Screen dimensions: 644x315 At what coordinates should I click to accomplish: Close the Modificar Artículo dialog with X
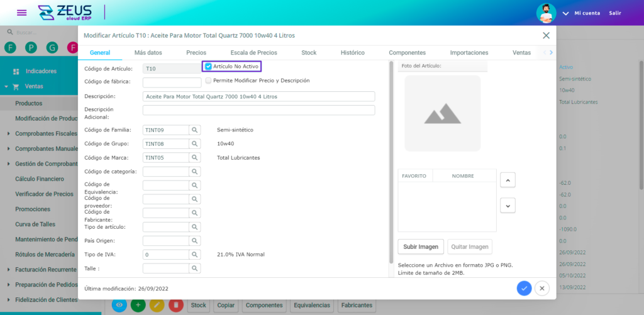tap(546, 35)
